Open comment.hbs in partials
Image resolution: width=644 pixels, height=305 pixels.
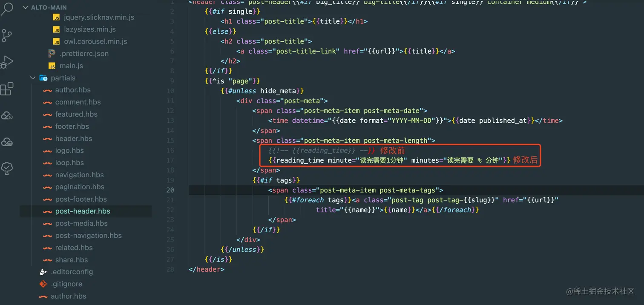click(x=78, y=102)
